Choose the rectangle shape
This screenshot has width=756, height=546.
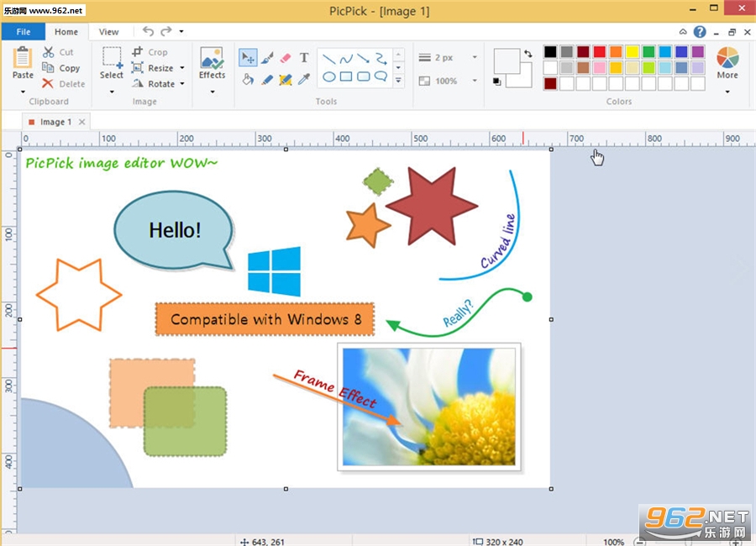[346, 76]
